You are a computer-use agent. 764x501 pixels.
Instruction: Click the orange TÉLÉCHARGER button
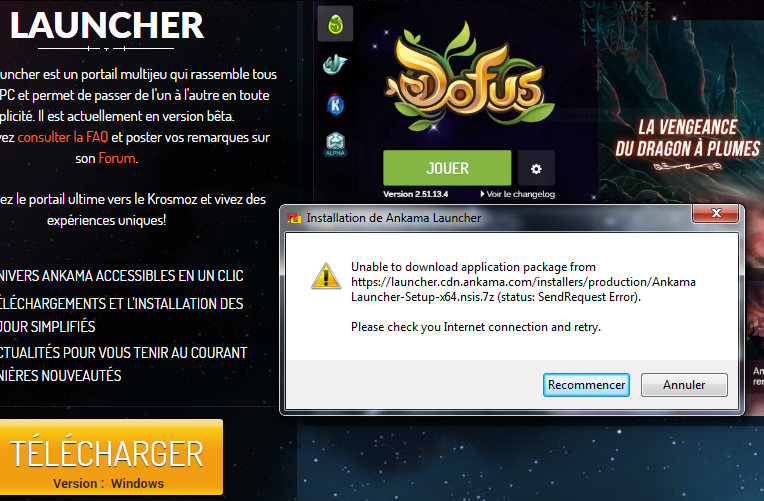tap(111, 457)
